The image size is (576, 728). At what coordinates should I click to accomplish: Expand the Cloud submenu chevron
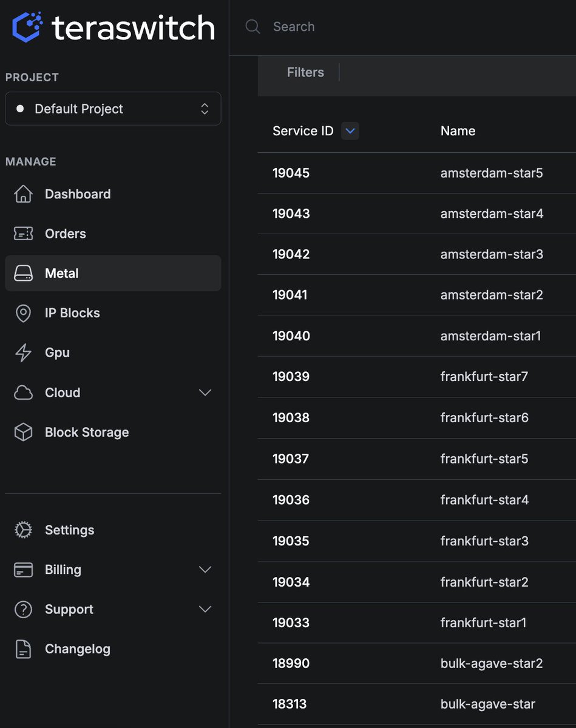click(205, 393)
